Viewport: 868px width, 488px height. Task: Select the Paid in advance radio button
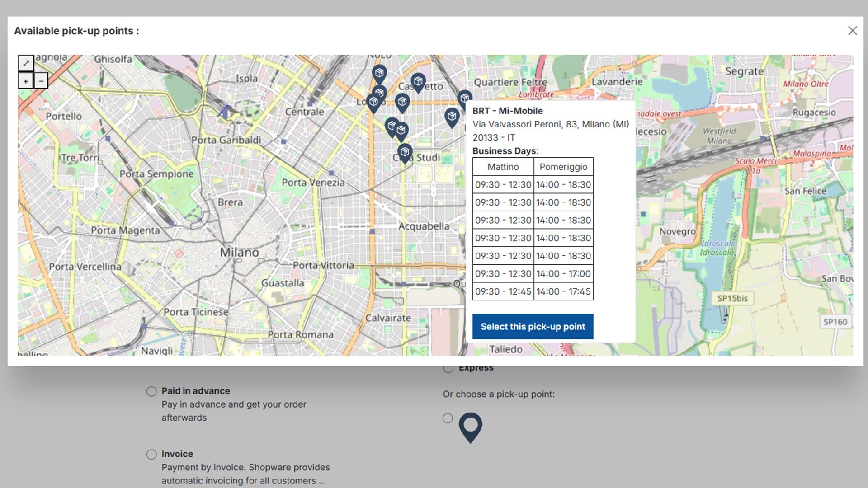click(x=151, y=391)
